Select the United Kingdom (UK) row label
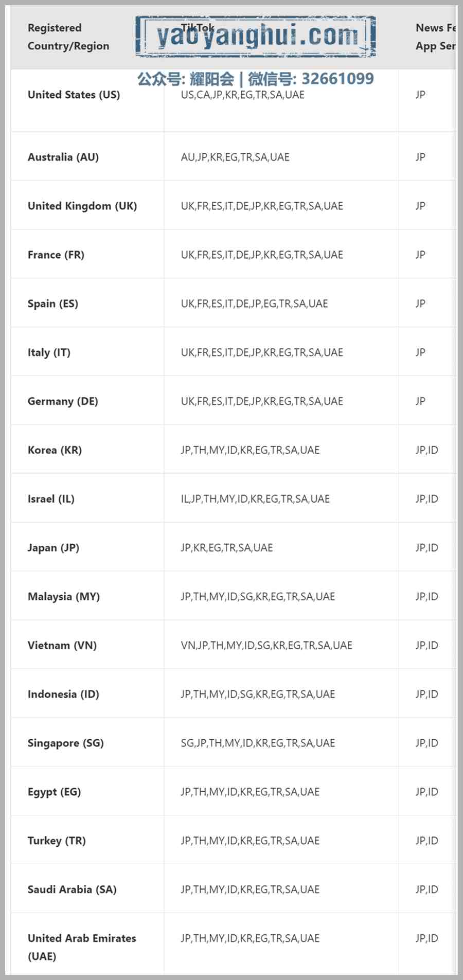Screen dimensions: 463x980 coord(82,206)
